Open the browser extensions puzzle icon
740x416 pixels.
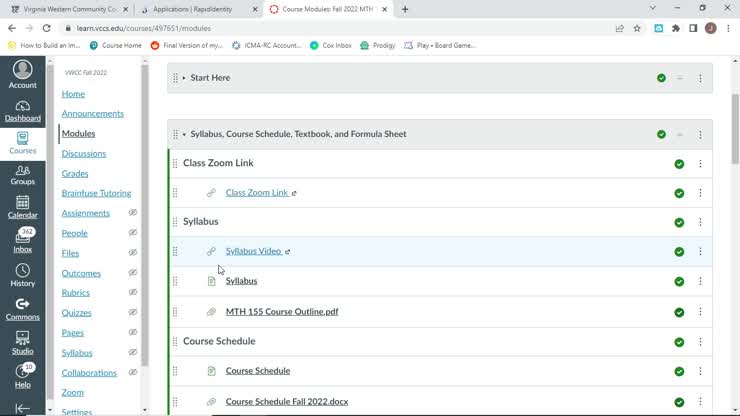click(676, 28)
